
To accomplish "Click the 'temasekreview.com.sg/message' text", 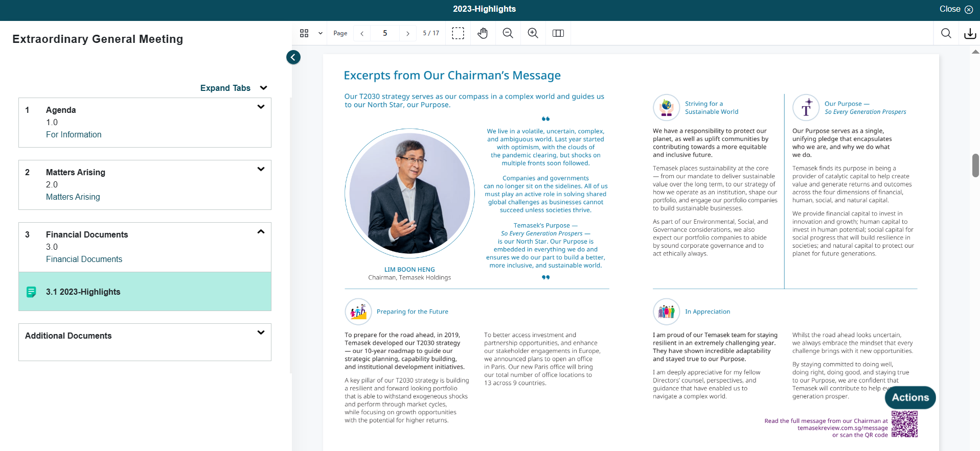I will pyautogui.click(x=842, y=428).
